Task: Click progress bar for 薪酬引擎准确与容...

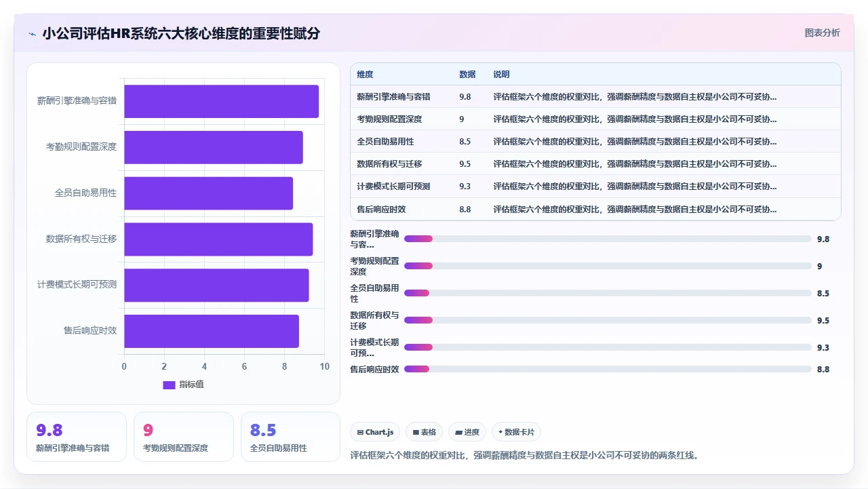Action: pos(608,239)
